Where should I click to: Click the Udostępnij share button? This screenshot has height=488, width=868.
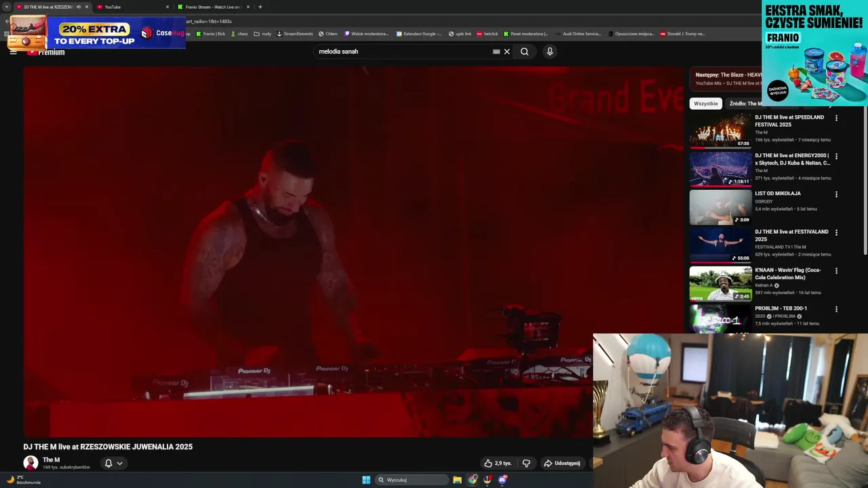pyautogui.click(x=562, y=464)
